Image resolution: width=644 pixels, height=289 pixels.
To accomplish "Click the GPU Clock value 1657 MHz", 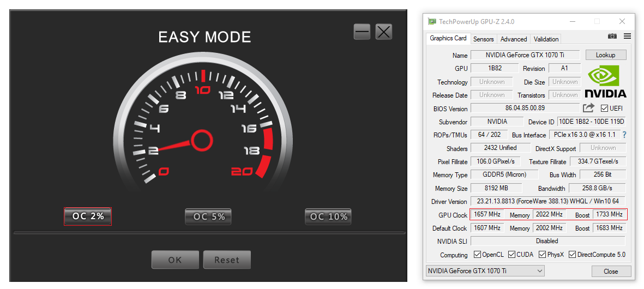I will click(x=487, y=214).
